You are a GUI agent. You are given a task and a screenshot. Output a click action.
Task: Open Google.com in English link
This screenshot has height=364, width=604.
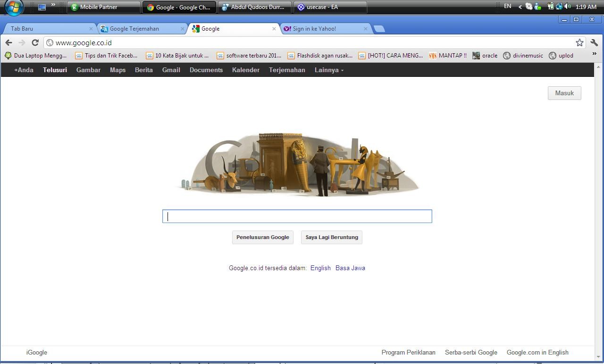pyautogui.click(x=537, y=352)
